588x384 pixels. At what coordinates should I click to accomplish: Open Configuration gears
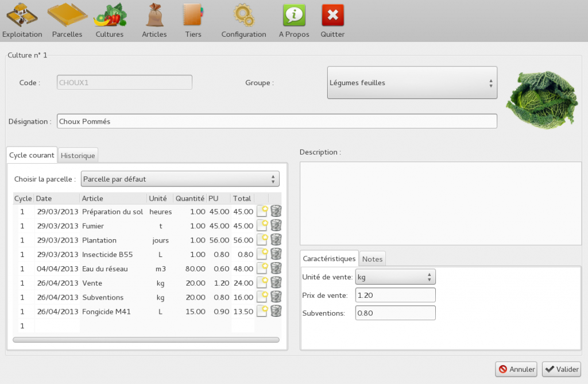(x=243, y=20)
